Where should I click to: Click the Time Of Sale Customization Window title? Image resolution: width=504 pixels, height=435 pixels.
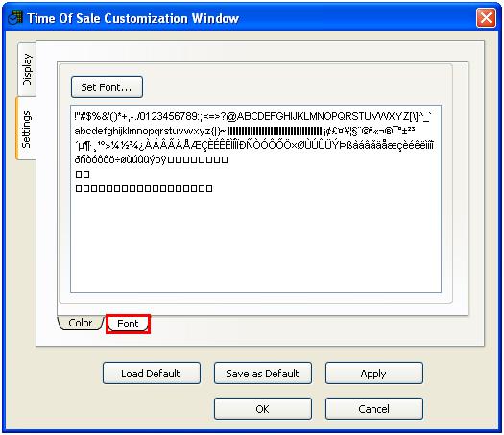133,18
